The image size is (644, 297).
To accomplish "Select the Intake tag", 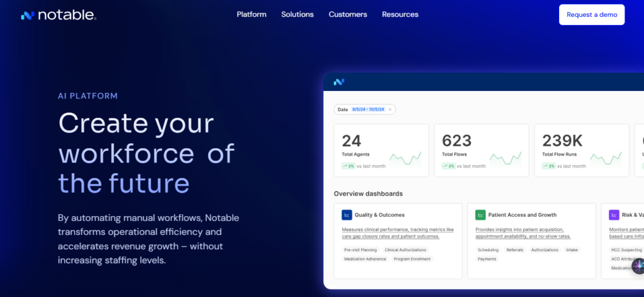I will coord(572,250).
